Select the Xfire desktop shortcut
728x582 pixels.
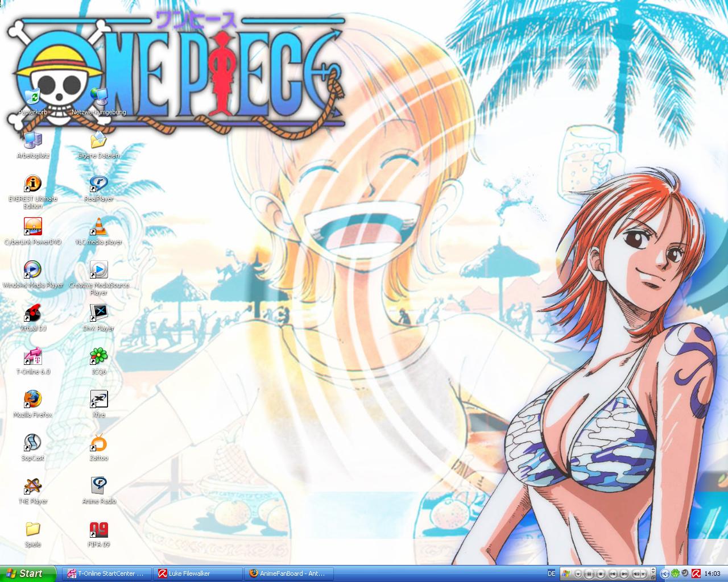pyautogui.click(x=98, y=400)
